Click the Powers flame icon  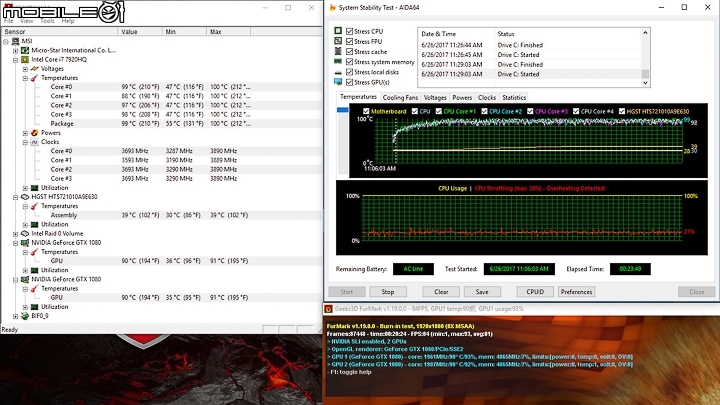[x=34, y=133]
